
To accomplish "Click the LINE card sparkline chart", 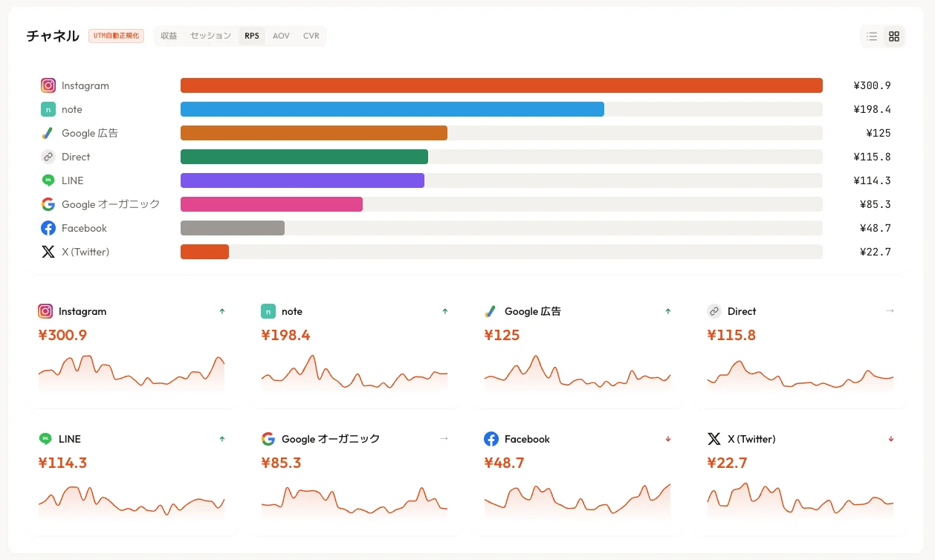I will coord(131,501).
